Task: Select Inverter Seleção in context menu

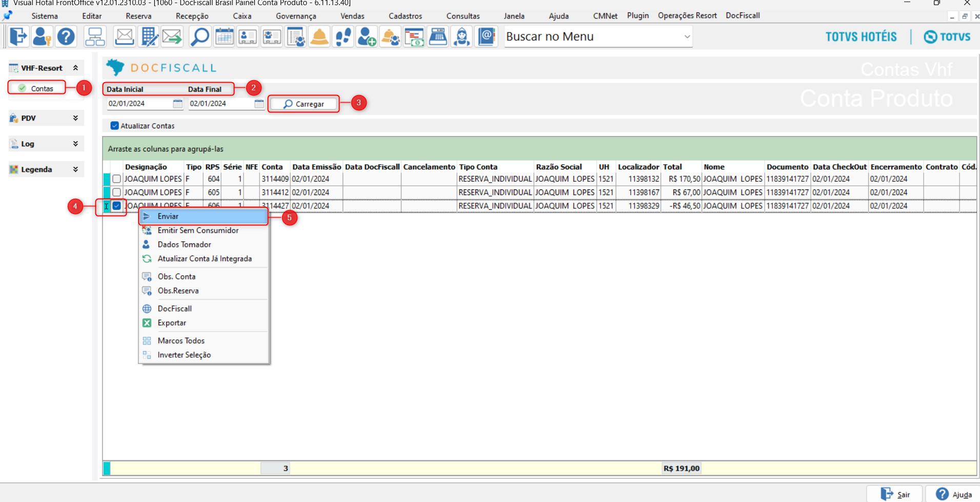Action: coord(204,355)
